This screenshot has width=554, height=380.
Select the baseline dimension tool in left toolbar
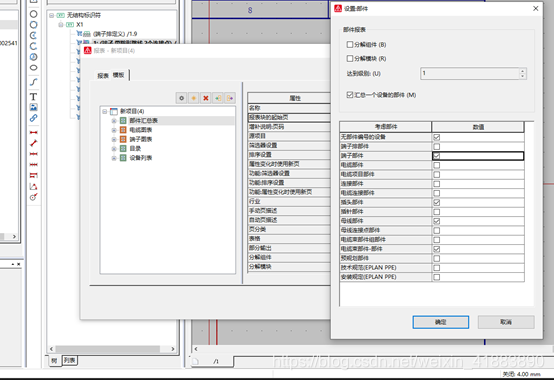point(33,176)
